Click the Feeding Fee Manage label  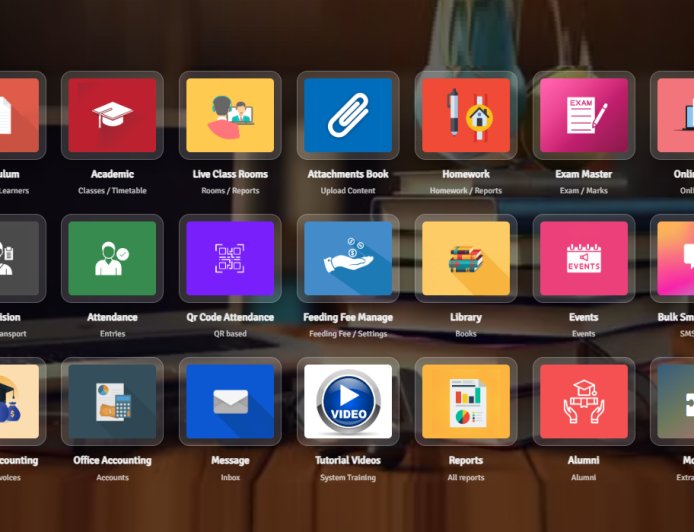click(x=348, y=317)
